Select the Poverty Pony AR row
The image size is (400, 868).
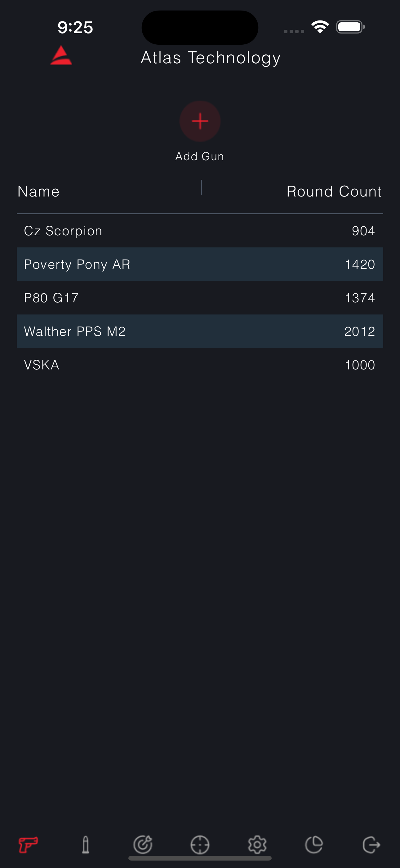click(200, 264)
